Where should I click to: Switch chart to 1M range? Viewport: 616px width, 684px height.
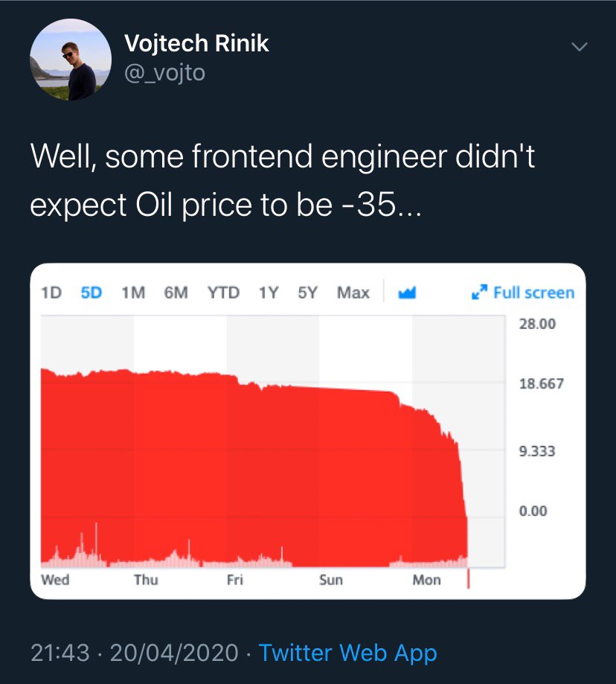click(132, 293)
